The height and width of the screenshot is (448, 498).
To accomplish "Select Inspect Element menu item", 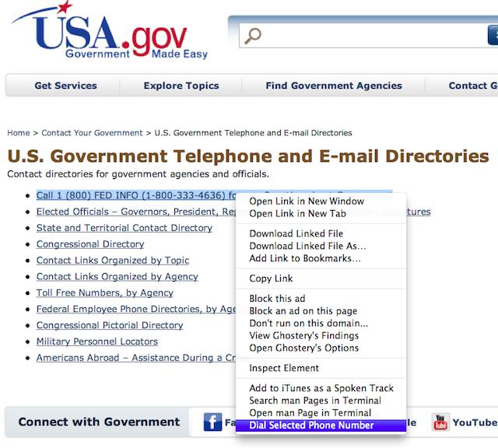I will 321,368.
